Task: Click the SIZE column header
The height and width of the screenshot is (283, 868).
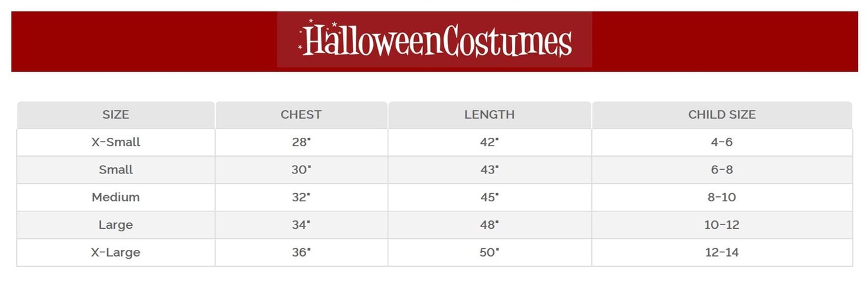Action: tap(116, 114)
